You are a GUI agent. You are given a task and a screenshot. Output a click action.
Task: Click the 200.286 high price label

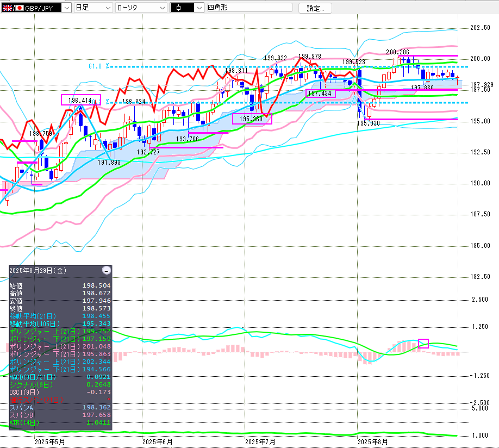click(397, 52)
